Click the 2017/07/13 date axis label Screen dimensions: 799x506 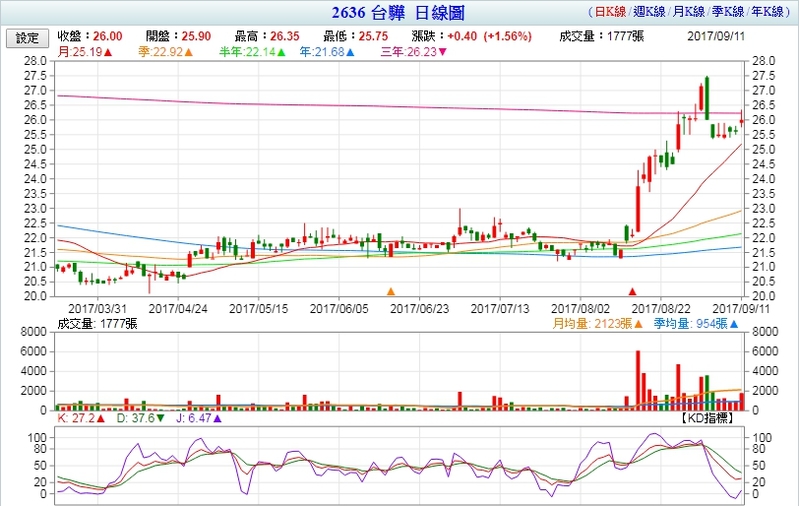tap(500, 309)
